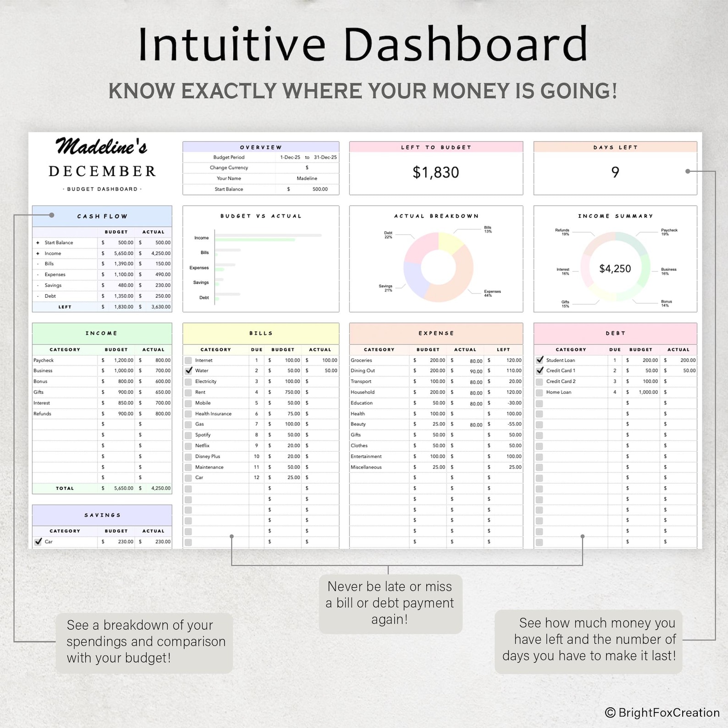This screenshot has width=728, height=728.
Task: Toggle the Credit Card 2 checkbox
Action: [540, 381]
